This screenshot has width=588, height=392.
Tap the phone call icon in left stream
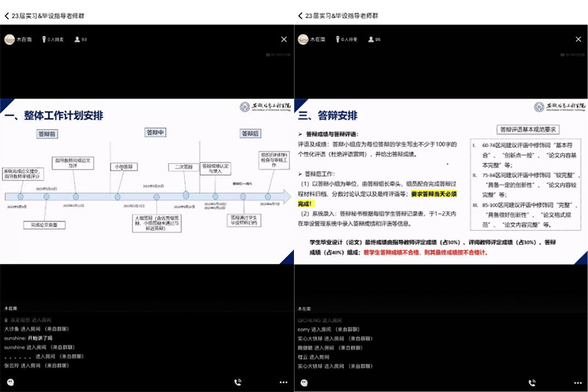tap(237, 382)
